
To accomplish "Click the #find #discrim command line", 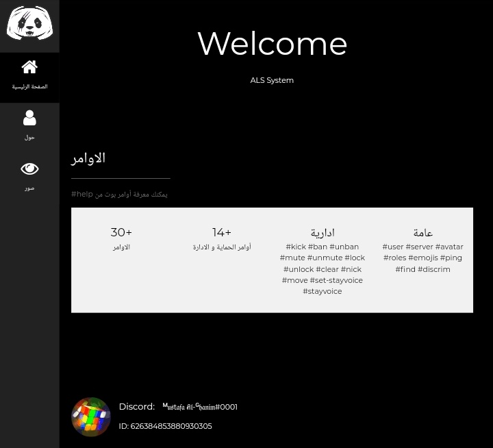I will point(423,269).
